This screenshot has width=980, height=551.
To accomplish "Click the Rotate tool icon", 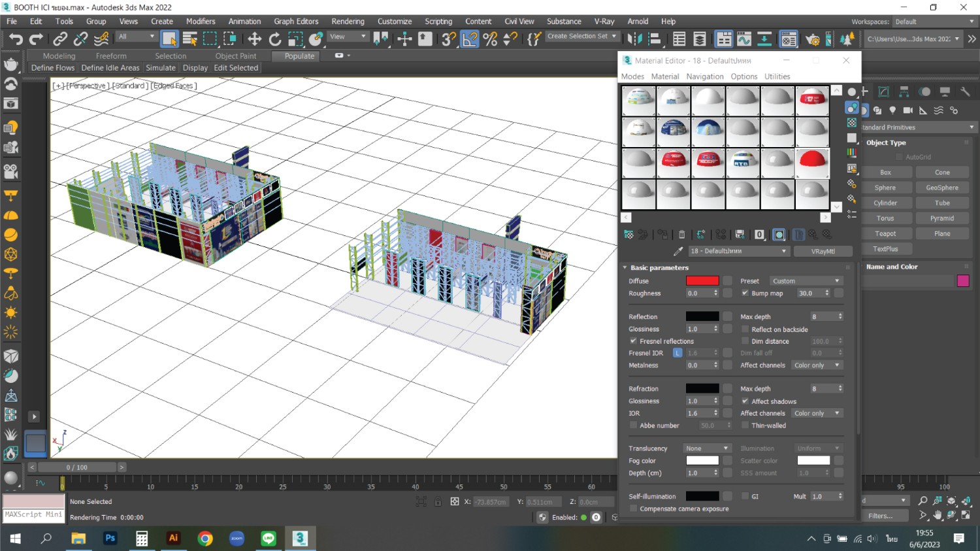I will click(x=275, y=39).
